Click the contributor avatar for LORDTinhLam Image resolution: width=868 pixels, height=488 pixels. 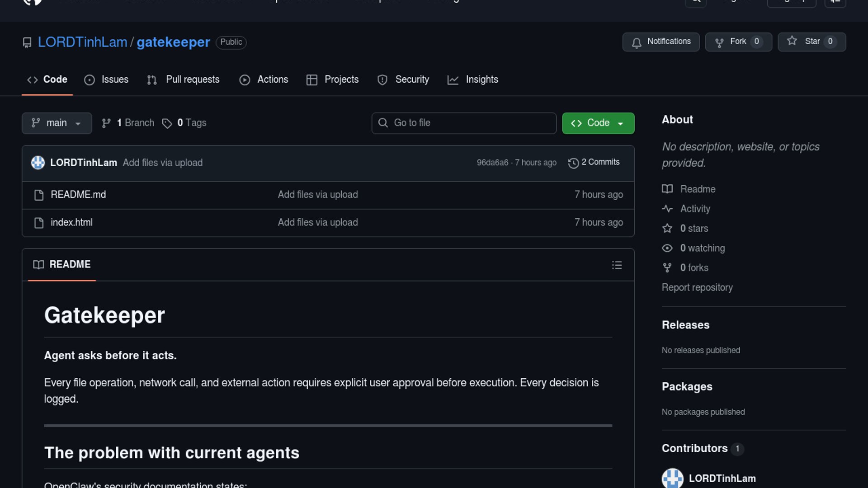(x=672, y=478)
